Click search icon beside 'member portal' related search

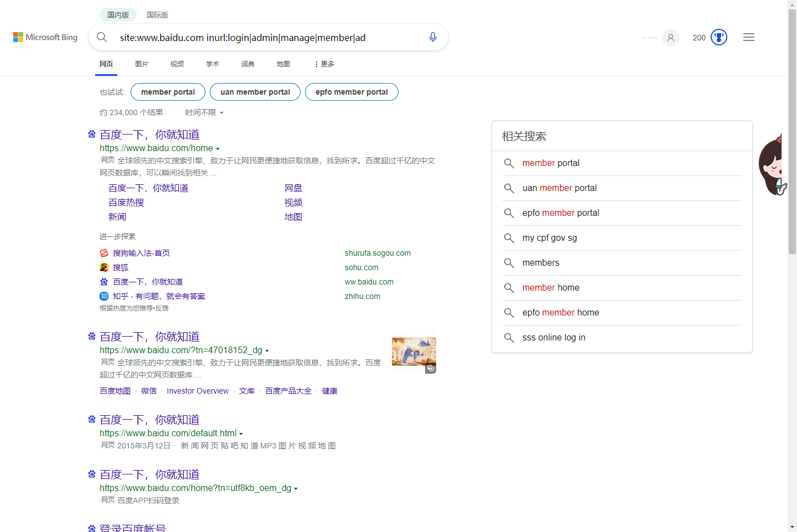point(509,163)
